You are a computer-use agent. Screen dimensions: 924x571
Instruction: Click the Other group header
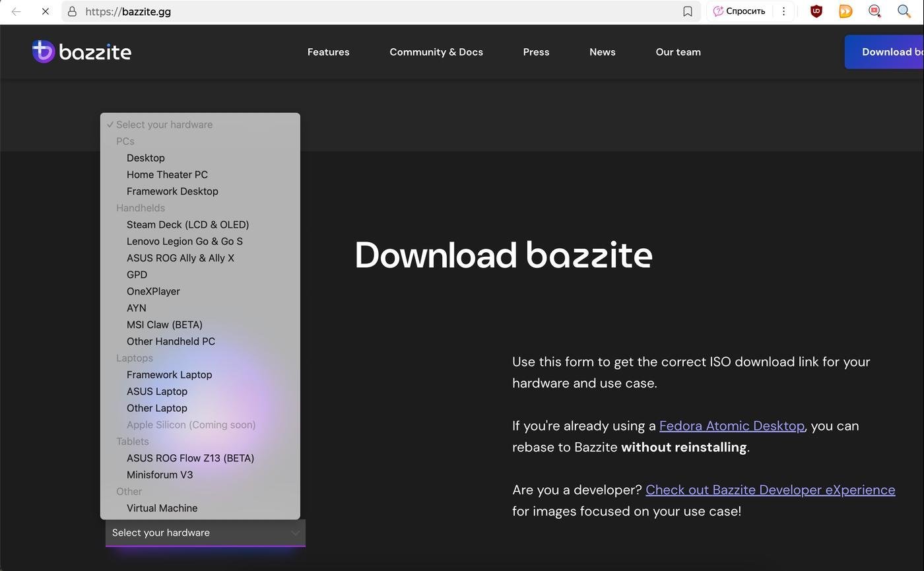[129, 491]
